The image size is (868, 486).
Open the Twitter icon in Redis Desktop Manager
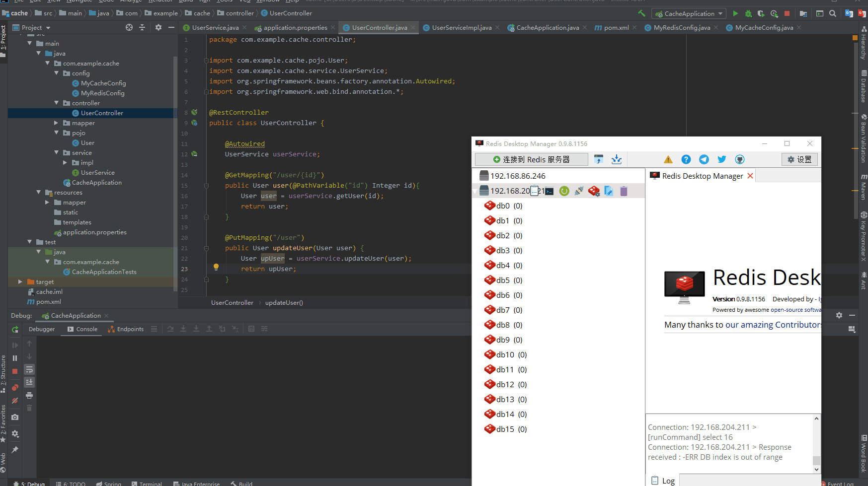click(722, 159)
